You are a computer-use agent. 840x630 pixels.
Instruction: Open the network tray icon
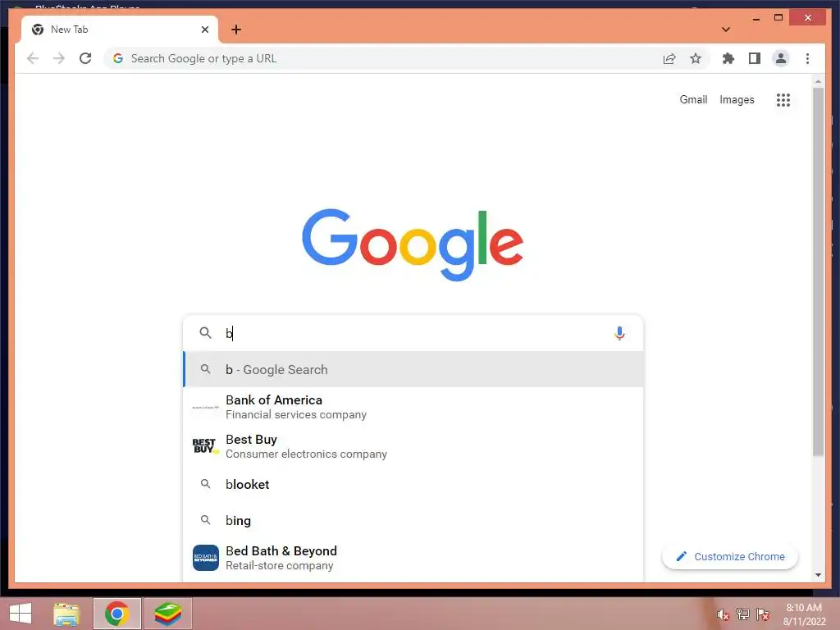click(743, 614)
